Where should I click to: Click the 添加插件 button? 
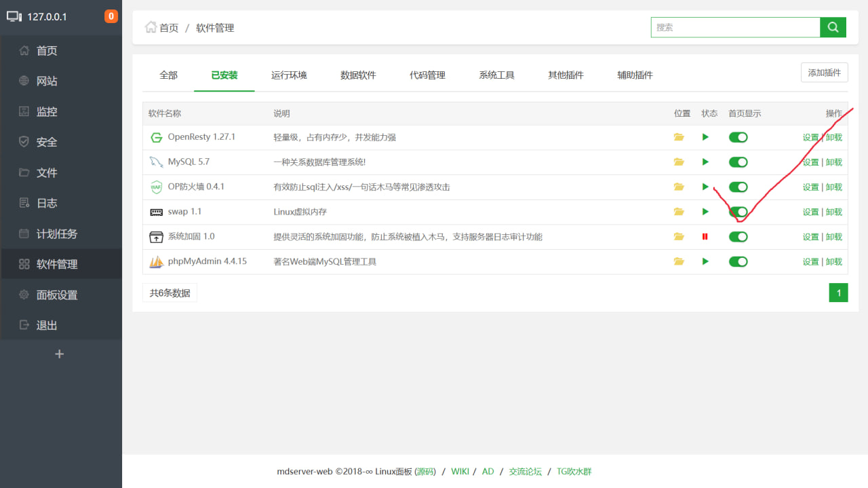click(x=824, y=72)
